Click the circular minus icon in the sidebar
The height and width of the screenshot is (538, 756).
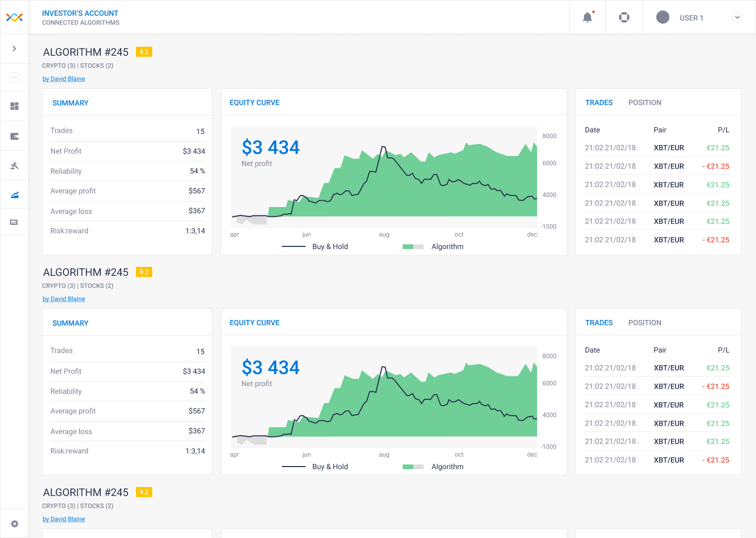pyautogui.click(x=15, y=77)
